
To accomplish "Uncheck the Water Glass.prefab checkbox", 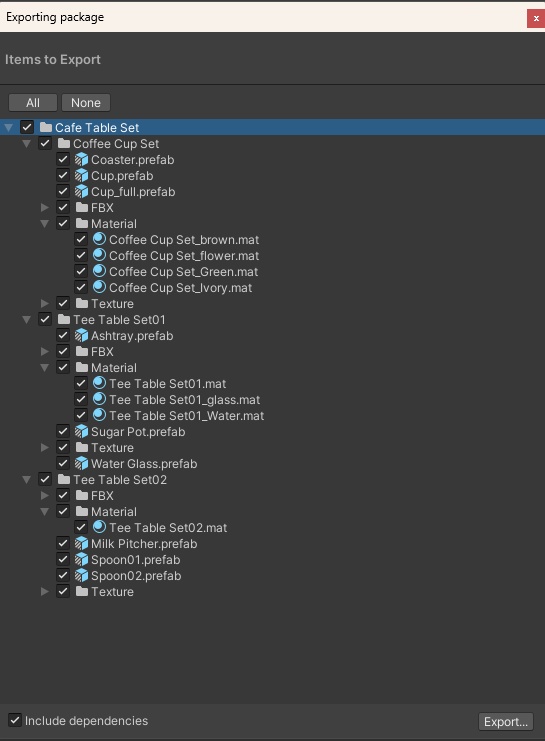I will (63, 463).
